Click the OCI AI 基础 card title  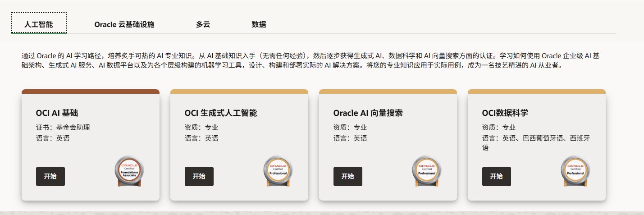point(57,113)
